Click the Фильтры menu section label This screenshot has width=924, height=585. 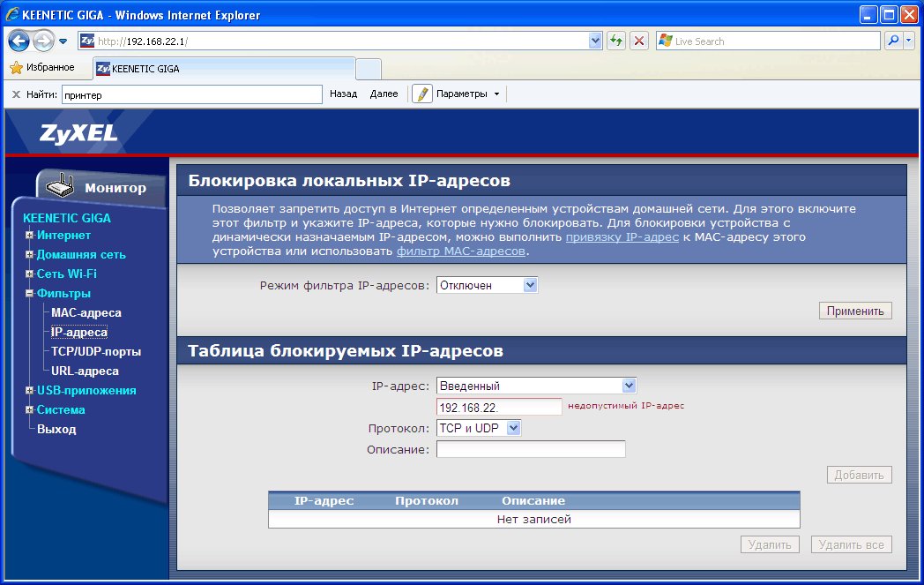(63, 294)
